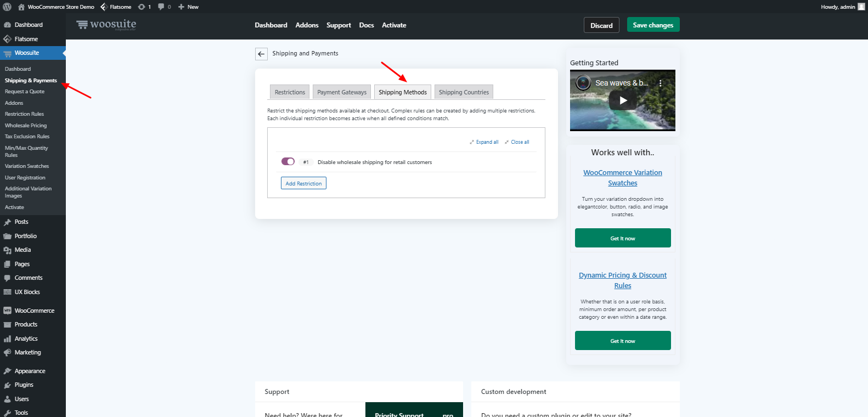Click the admin avatar icon
Screen dimensions: 868x417
click(x=861, y=7)
